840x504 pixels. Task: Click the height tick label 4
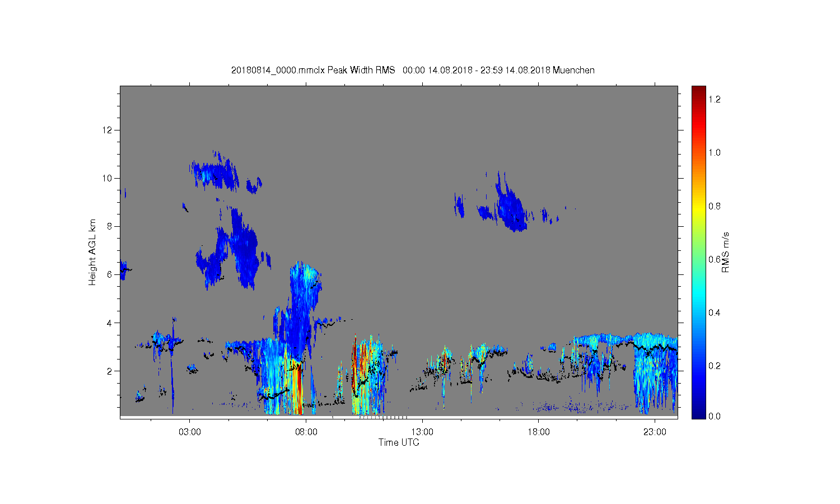click(110, 323)
